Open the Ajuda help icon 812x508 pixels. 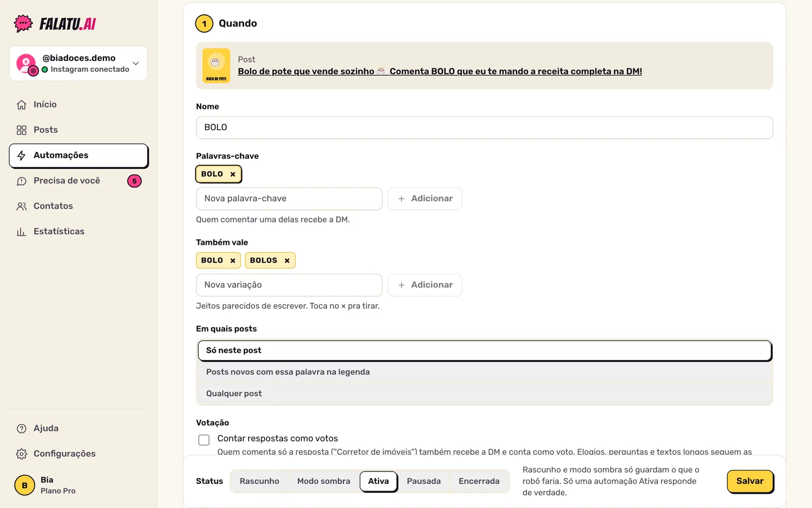(21, 428)
